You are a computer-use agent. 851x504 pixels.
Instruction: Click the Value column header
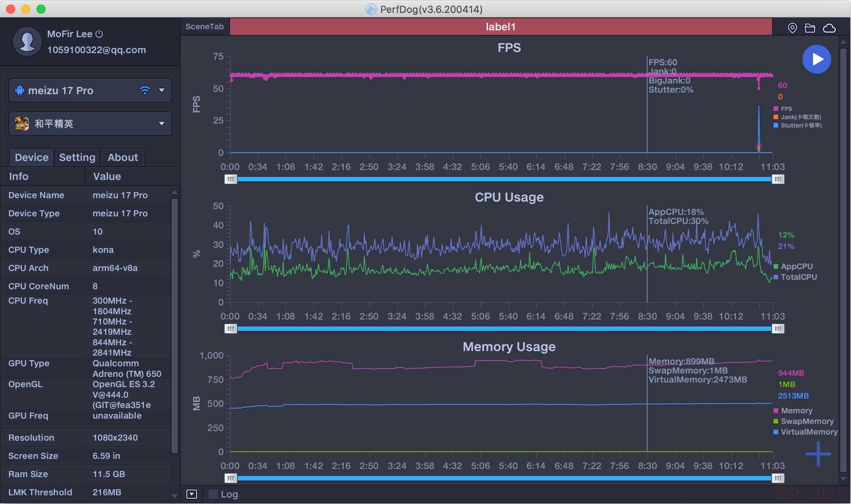pyautogui.click(x=131, y=176)
